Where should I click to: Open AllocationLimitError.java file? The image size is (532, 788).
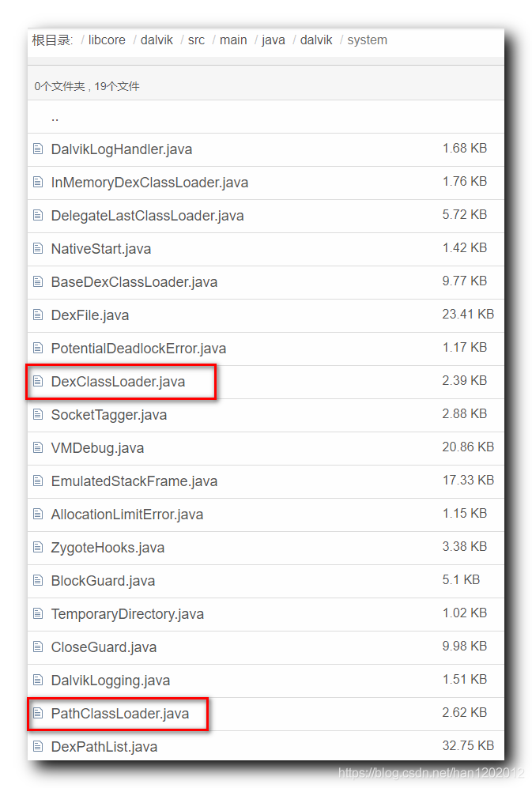coord(127,514)
